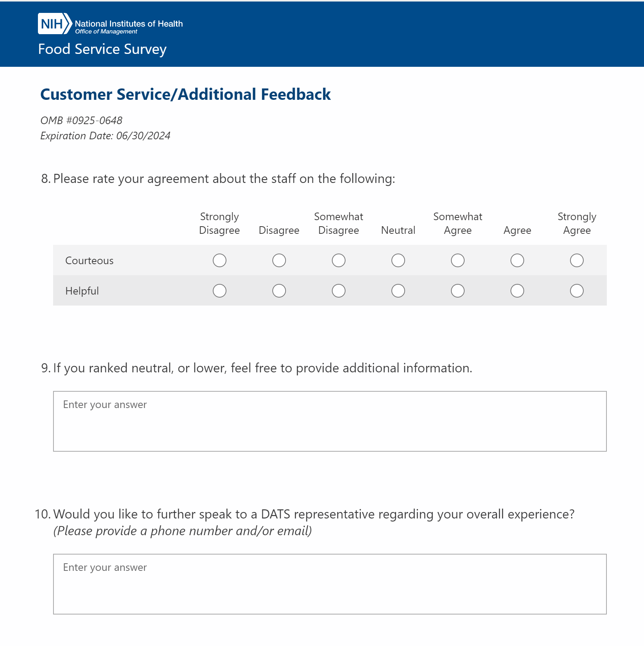Select Strongly Agree for Courteous

point(577,260)
